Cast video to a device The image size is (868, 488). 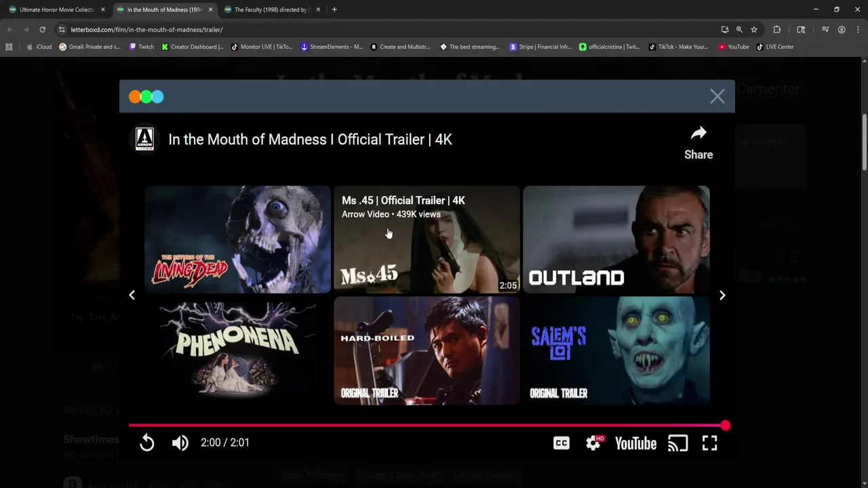[x=678, y=443]
